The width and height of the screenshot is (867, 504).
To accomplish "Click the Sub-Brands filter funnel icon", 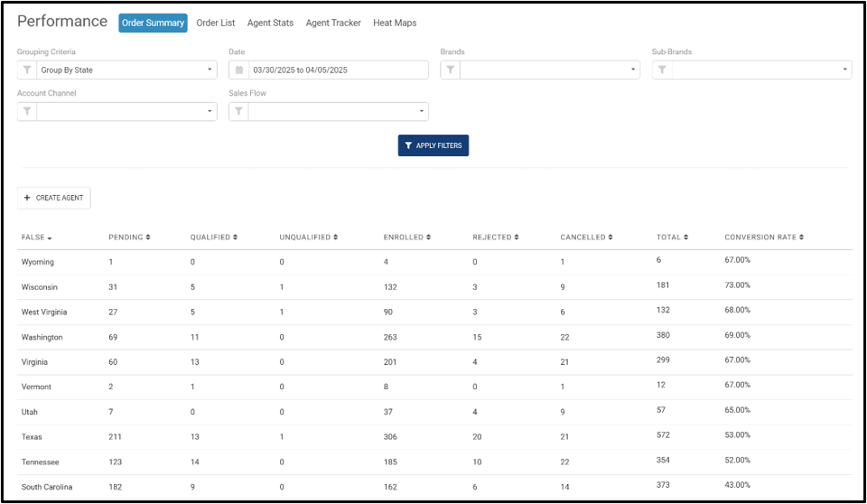I will 662,70.
